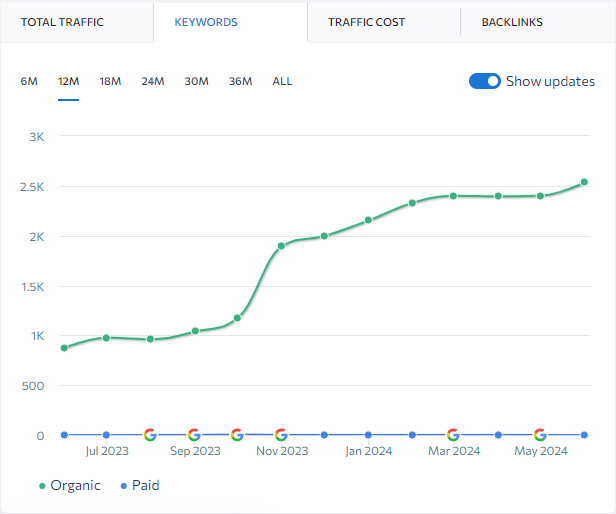This screenshot has height=514, width=616.
Task: Hide the Organic series via legend
Action: (70, 486)
